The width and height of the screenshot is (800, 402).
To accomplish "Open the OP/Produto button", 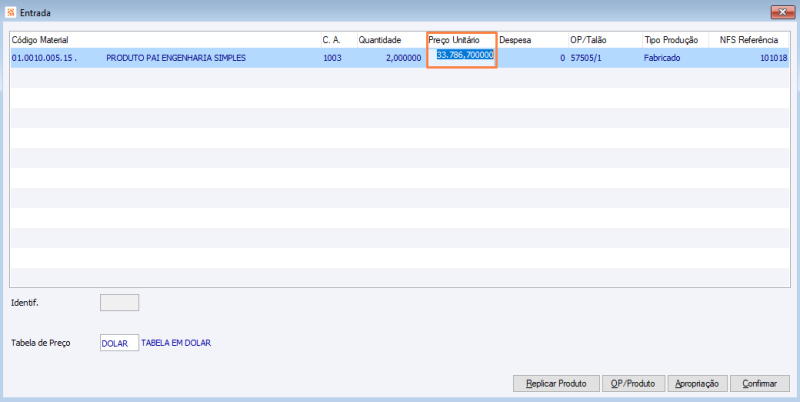I will (634, 384).
